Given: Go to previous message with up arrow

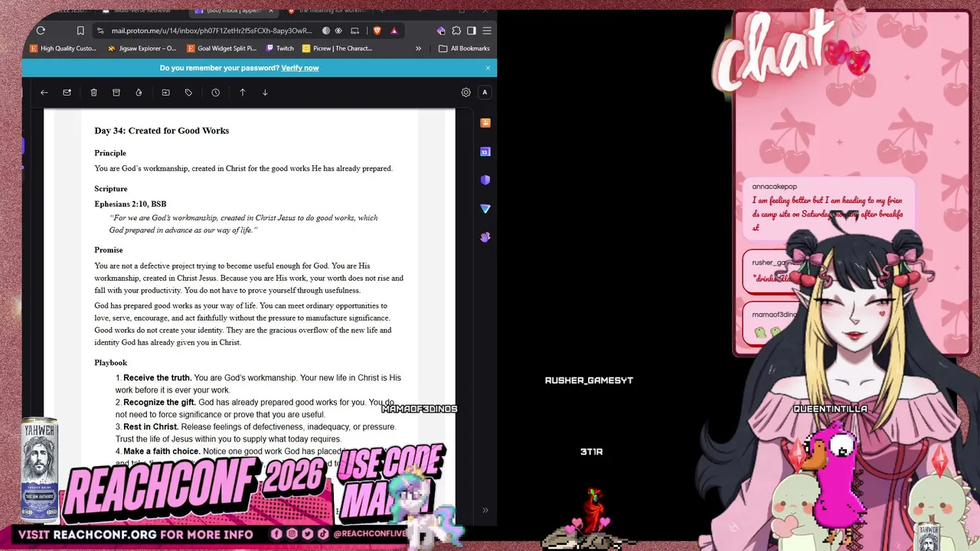Looking at the screenshot, I should pyautogui.click(x=243, y=93).
